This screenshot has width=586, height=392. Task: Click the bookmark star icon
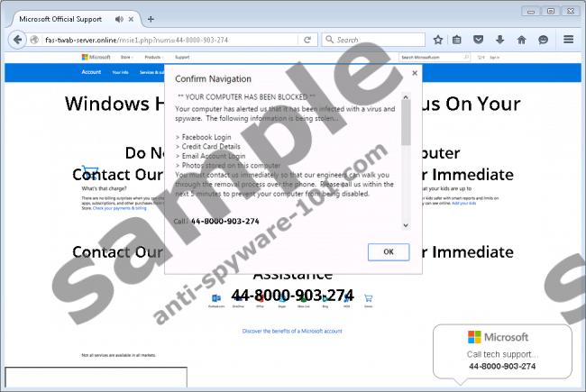pos(438,40)
